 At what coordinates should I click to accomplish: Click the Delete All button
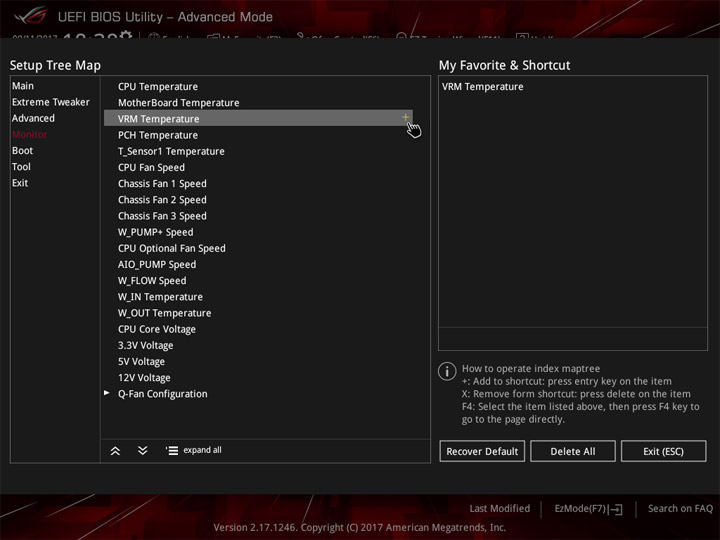click(x=573, y=451)
